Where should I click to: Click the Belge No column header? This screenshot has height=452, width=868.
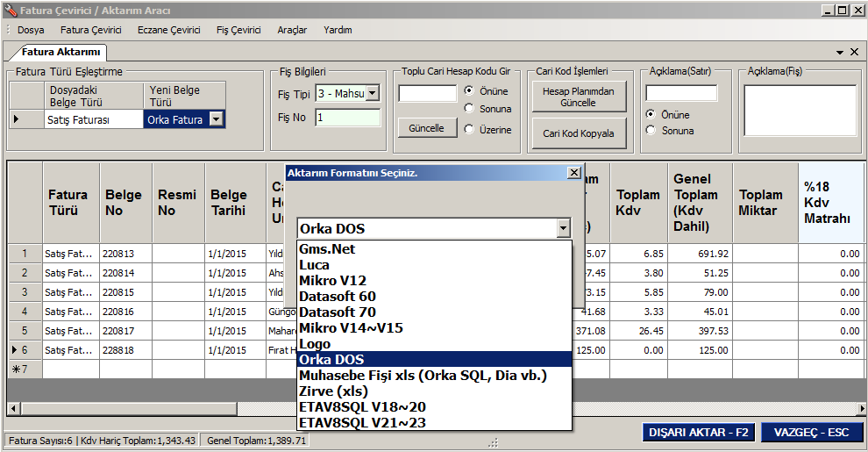point(126,203)
